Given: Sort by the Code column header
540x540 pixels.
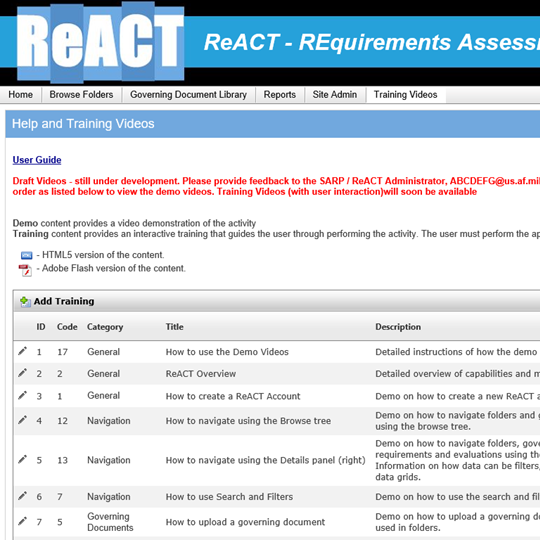Looking at the screenshot, I should click(67, 326).
